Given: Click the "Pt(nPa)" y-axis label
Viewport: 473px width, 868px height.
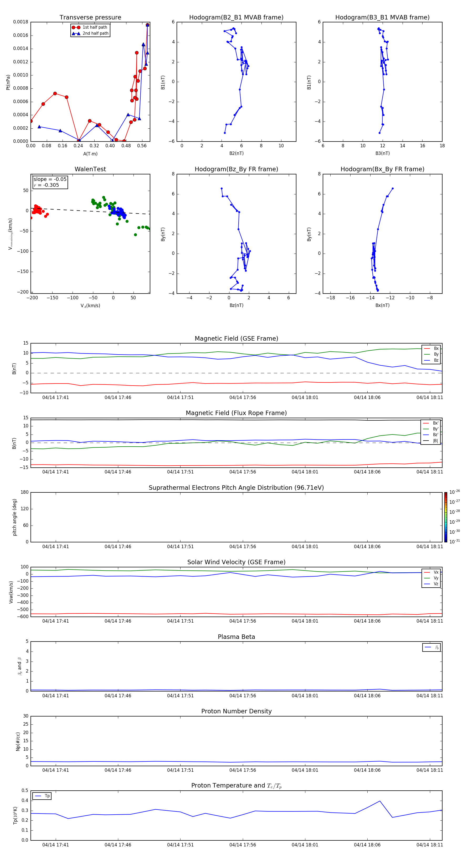Looking at the screenshot, I should point(8,82).
